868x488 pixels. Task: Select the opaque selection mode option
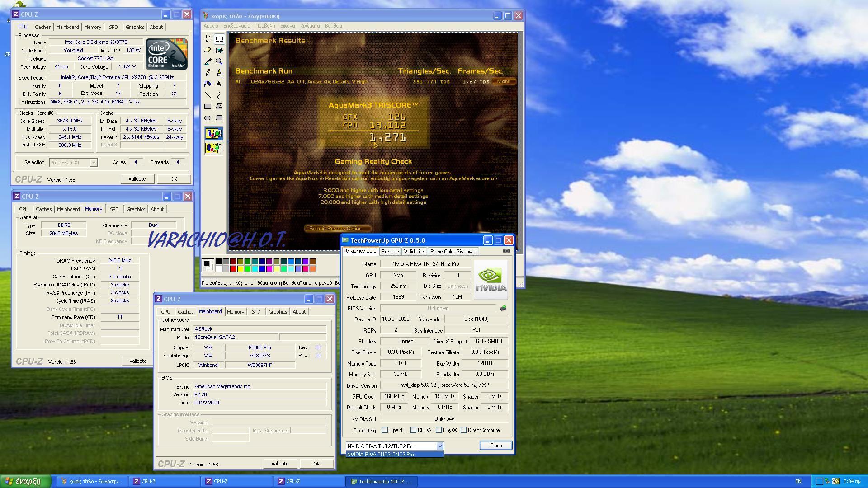213,133
